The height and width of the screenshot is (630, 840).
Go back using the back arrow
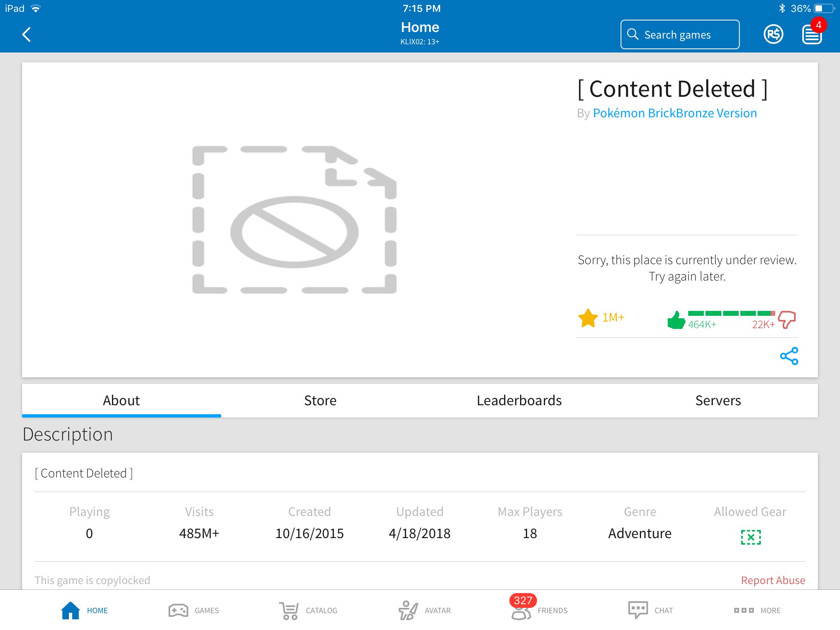point(27,34)
